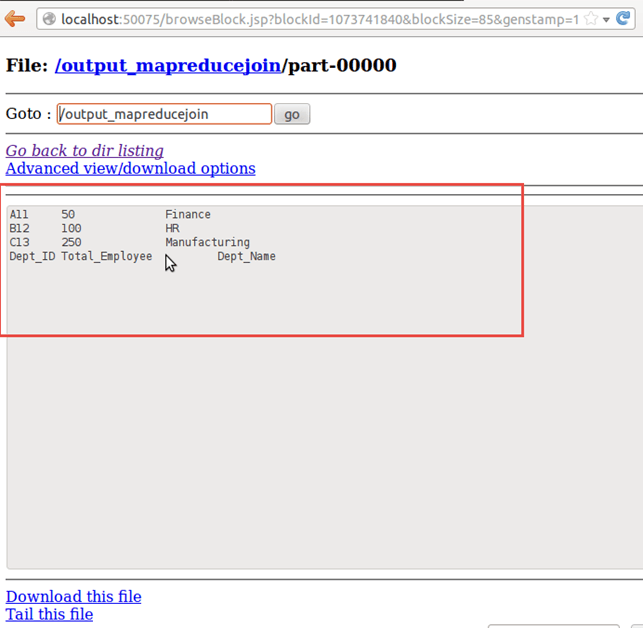Click the Manufacturing entry in the output
643x628 pixels.
[x=207, y=242]
